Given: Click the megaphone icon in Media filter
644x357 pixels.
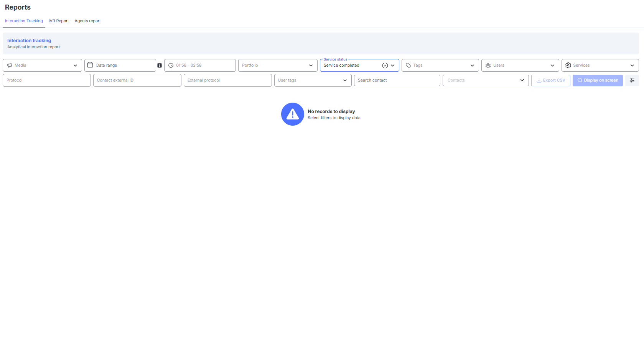Looking at the screenshot, I should pos(10,66).
